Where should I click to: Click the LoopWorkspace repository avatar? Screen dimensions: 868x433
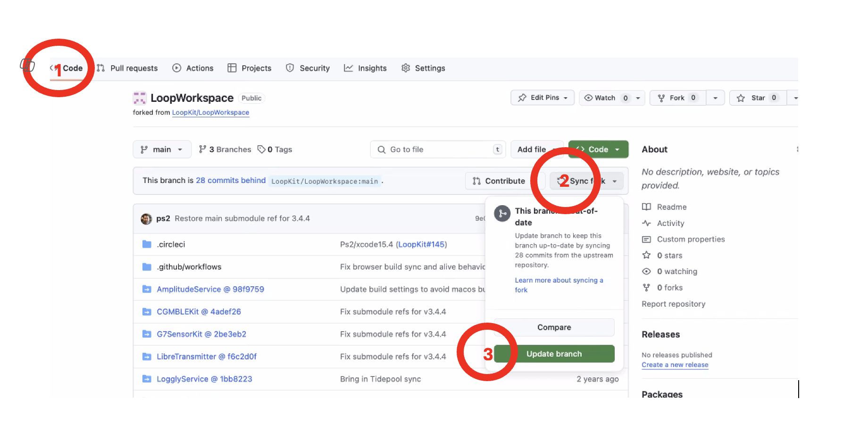pyautogui.click(x=140, y=98)
